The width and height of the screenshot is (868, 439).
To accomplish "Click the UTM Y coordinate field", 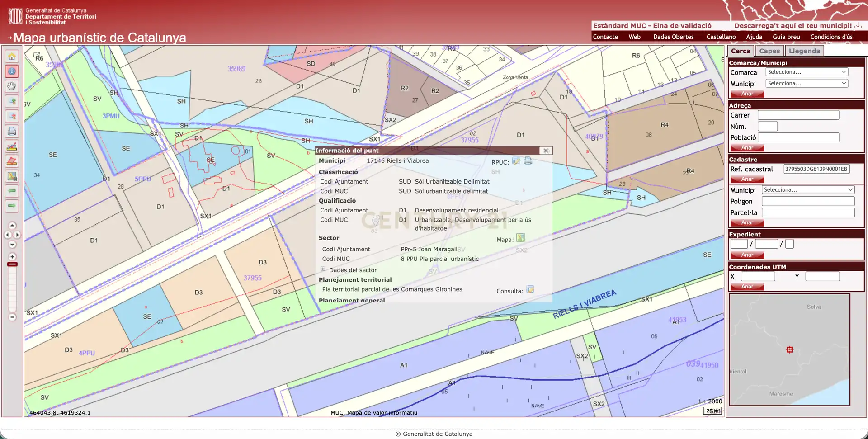I will [x=822, y=276].
